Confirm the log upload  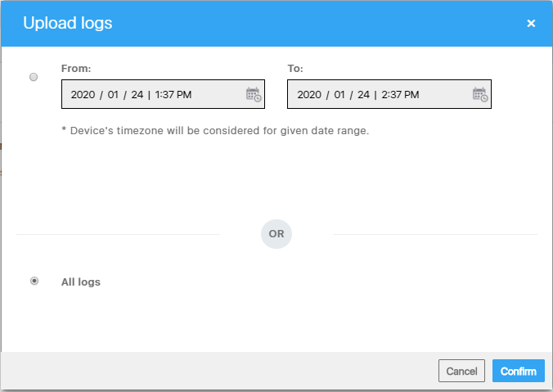pos(519,371)
